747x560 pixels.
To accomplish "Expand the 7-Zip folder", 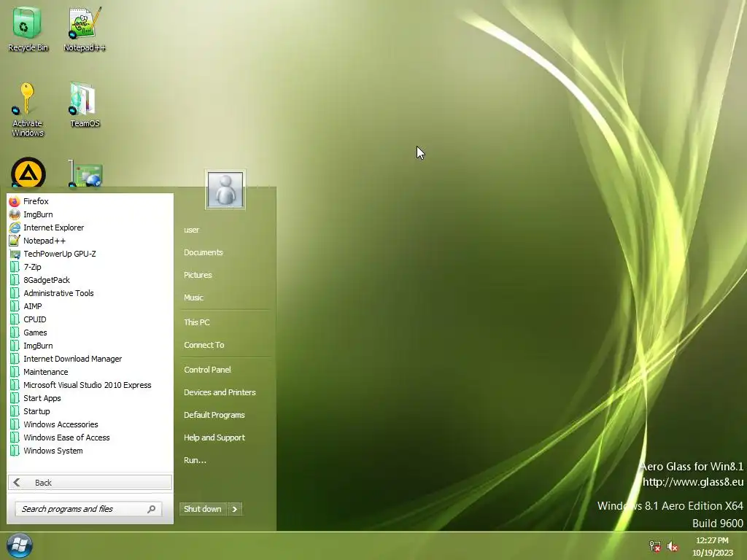I will click(x=90, y=267).
